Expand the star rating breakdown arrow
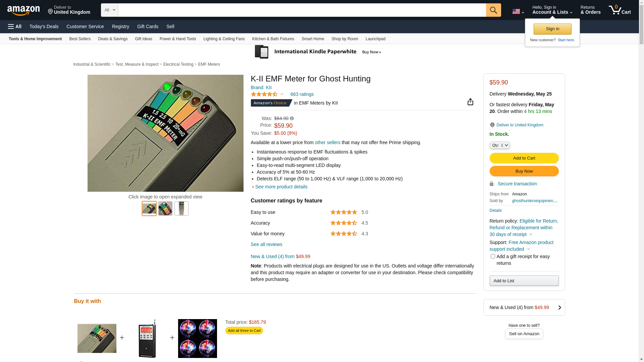The height and width of the screenshot is (362, 644). (x=282, y=94)
